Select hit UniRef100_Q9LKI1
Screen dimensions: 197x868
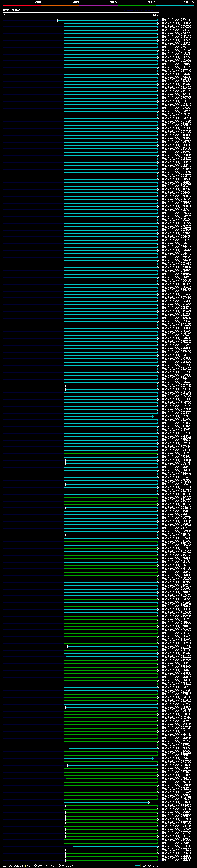point(177,789)
